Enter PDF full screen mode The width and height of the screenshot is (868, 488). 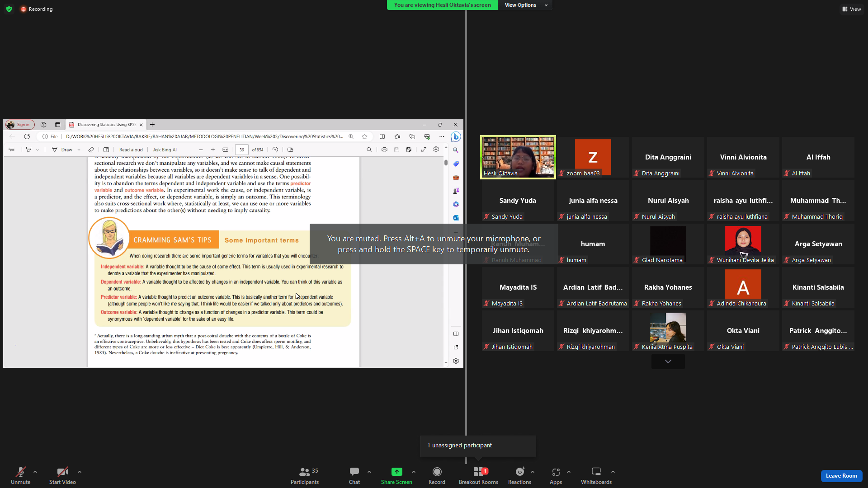(x=424, y=150)
